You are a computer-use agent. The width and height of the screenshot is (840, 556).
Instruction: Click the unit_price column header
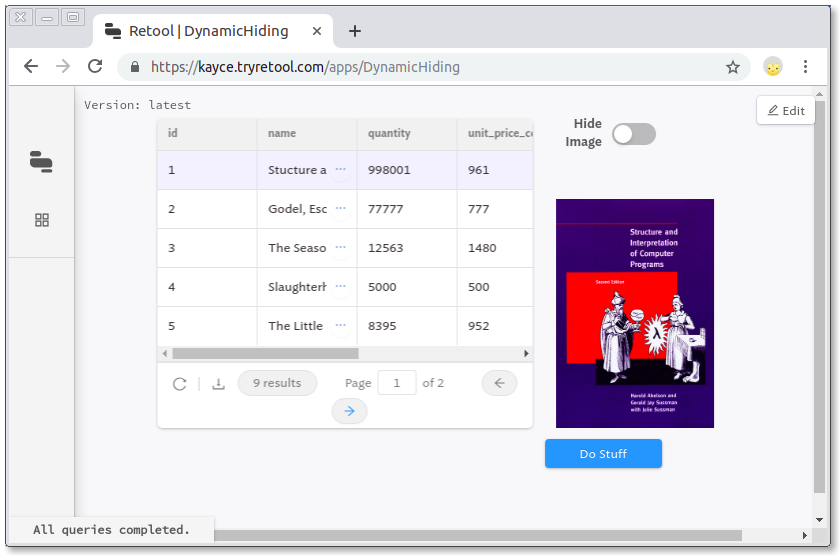click(x=495, y=133)
